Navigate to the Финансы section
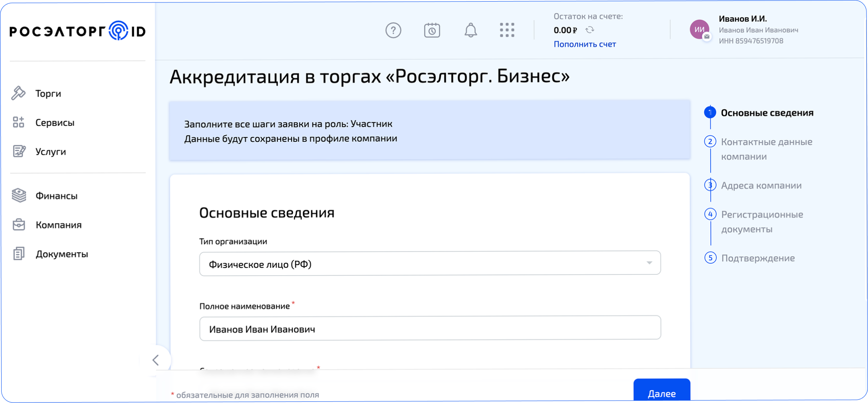This screenshot has width=868, height=403. pos(56,196)
